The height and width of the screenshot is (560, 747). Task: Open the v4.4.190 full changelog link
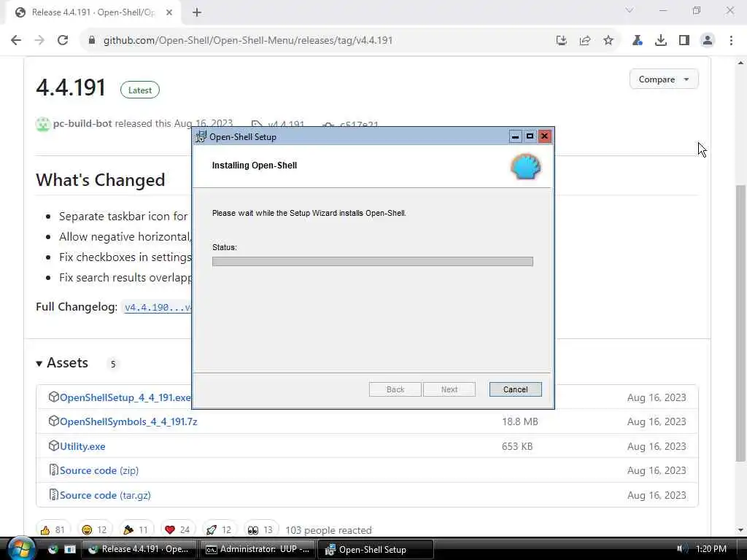pos(158,307)
